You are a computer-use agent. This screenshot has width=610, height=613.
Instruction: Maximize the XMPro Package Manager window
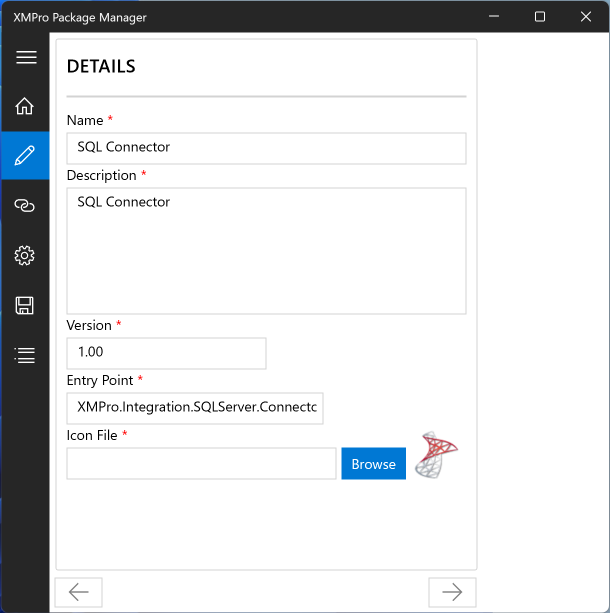point(540,17)
